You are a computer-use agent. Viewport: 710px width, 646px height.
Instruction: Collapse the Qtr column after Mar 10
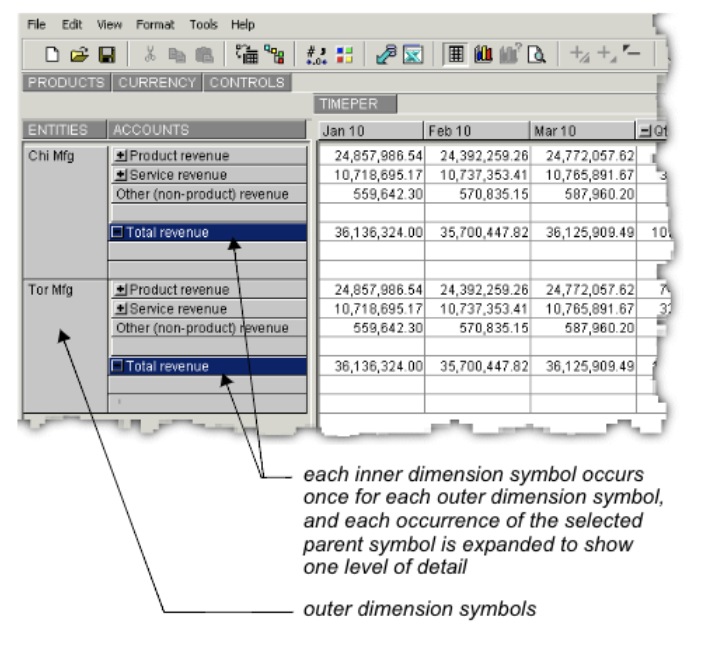[x=644, y=131]
